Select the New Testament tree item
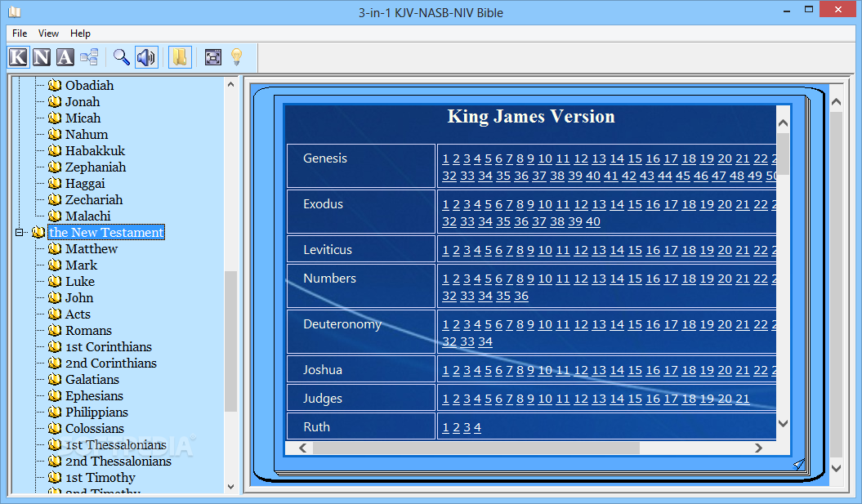862x504 pixels. tap(106, 233)
